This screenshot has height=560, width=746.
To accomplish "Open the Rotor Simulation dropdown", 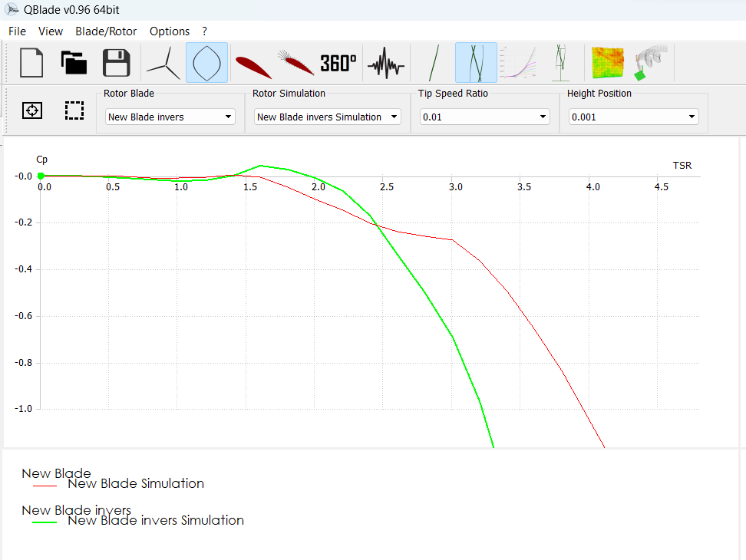I will click(x=328, y=117).
